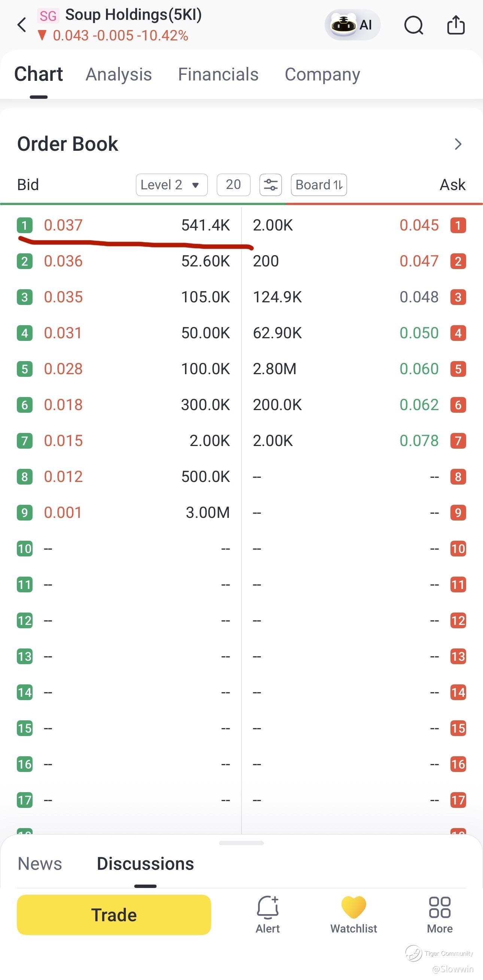
Task: Tap the yellow Trade button
Action: tap(114, 915)
